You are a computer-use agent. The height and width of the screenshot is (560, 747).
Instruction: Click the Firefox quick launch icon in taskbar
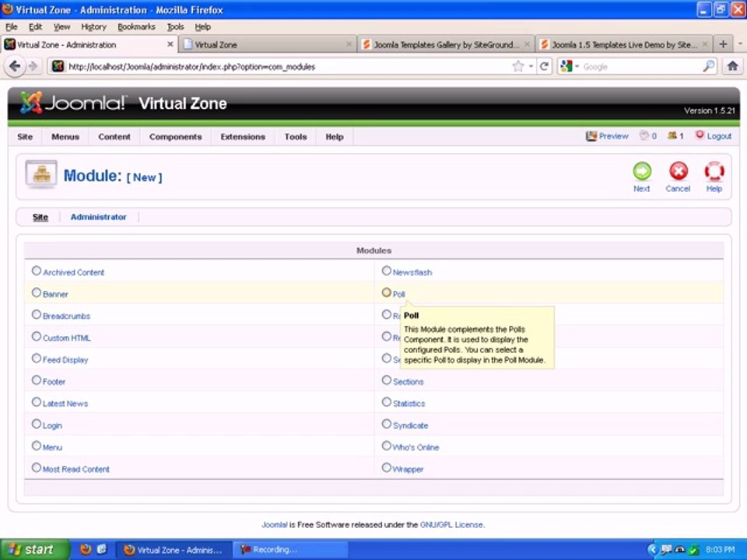(x=86, y=549)
